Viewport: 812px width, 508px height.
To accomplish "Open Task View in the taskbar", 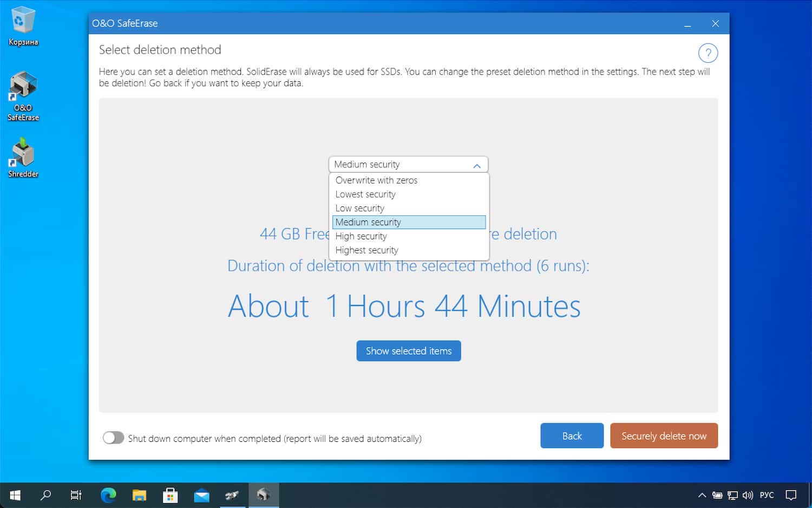I will coord(76,495).
